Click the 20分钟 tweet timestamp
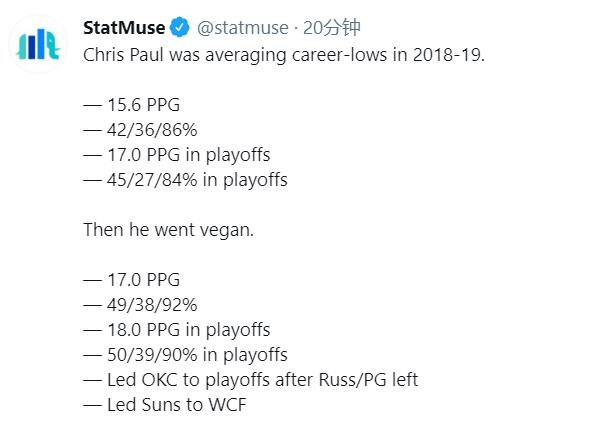The width and height of the screenshot is (603, 429). pyautogui.click(x=332, y=28)
